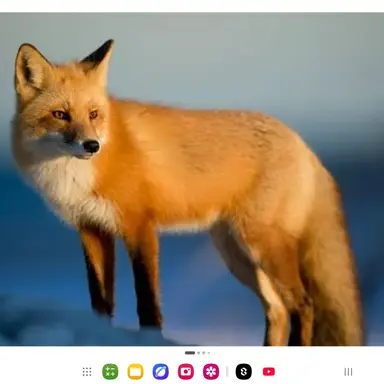Jump to the last small page dot
The width and height of the screenshot is (384, 384).
[209, 353]
